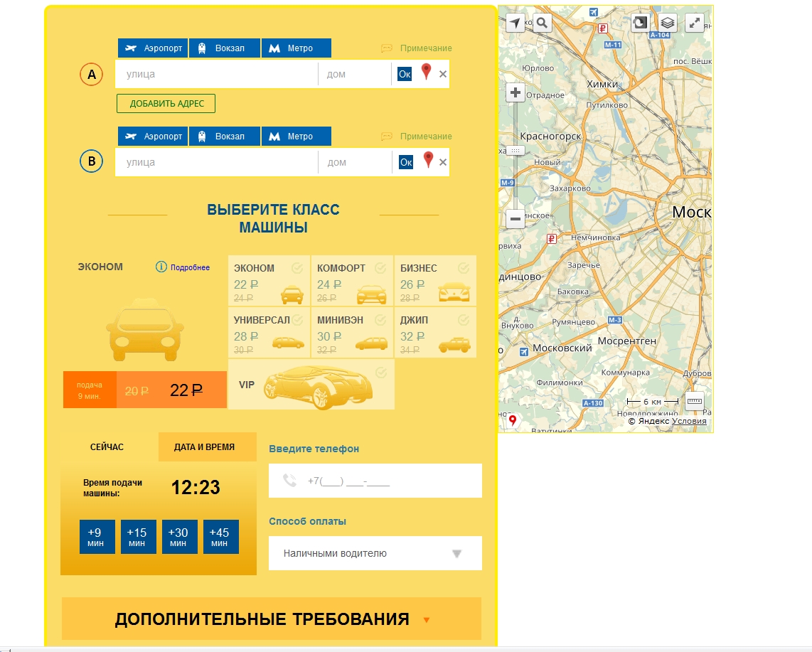Select the БИЗНЕС car class tile
Viewport: 812px width, 652px height.
(x=436, y=280)
